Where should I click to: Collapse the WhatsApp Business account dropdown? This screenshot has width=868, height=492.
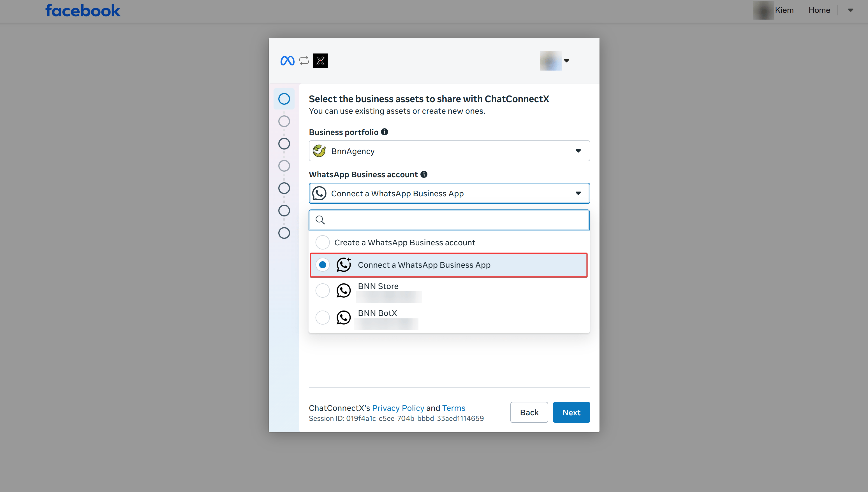449,193
